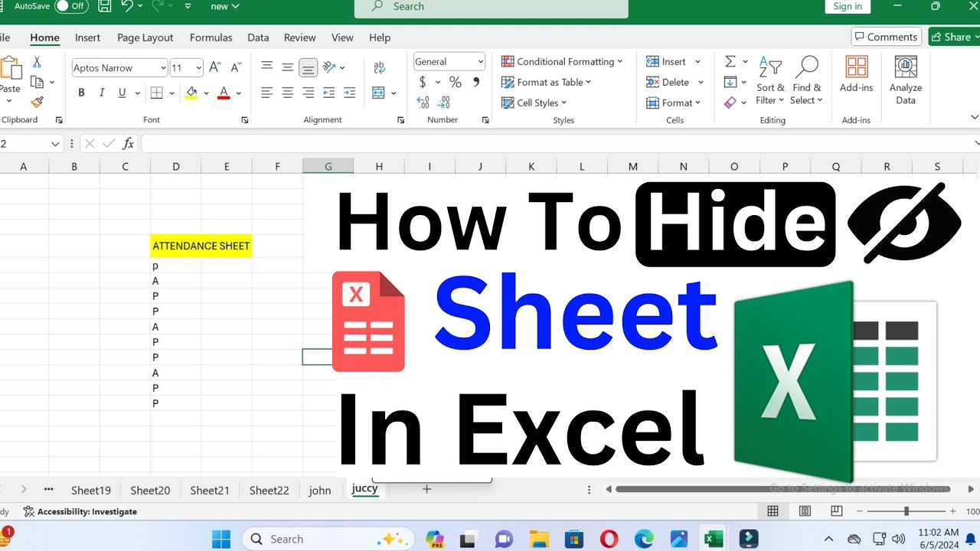
Task: Open Format cells dropdown in Cells group
Action: tap(674, 103)
